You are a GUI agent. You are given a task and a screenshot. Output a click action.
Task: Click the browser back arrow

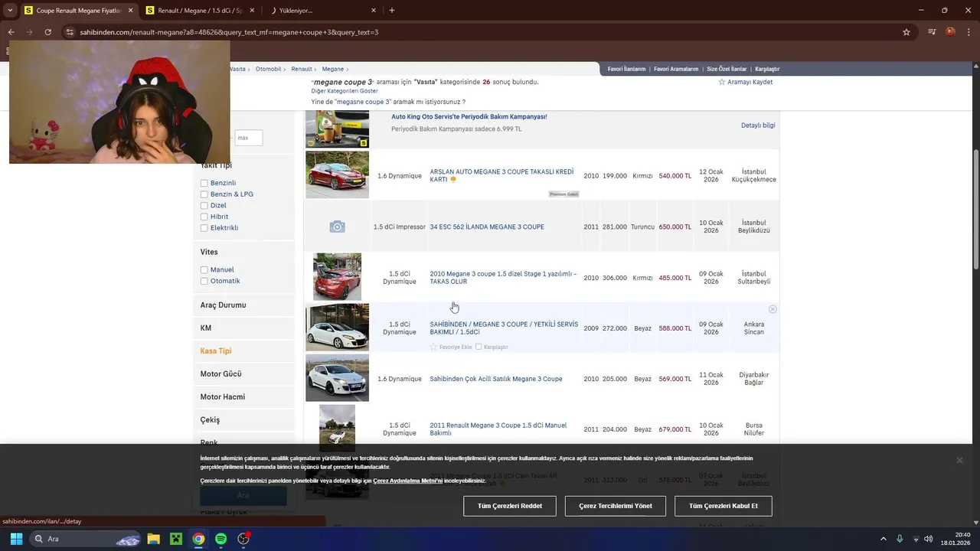11,32
